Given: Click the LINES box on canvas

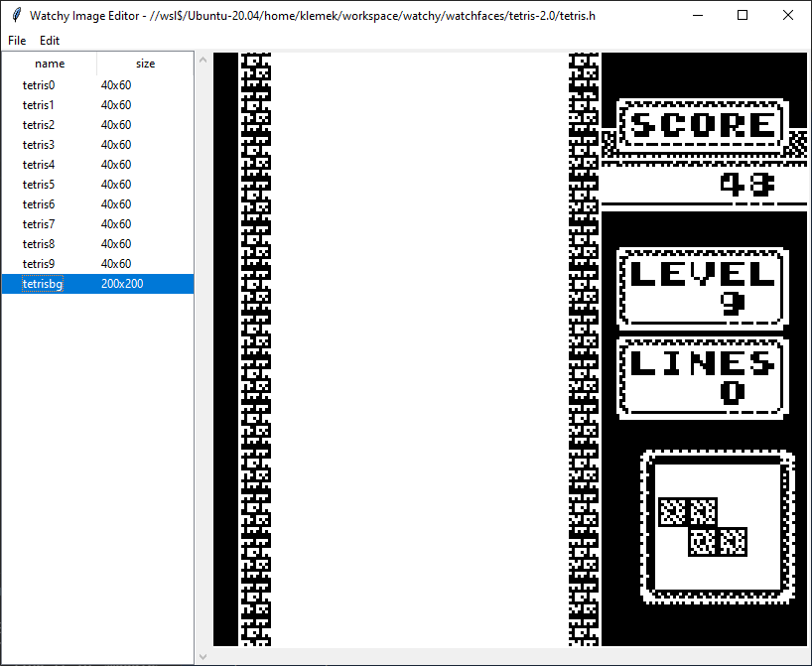Looking at the screenshot, I should coord(703,377).
